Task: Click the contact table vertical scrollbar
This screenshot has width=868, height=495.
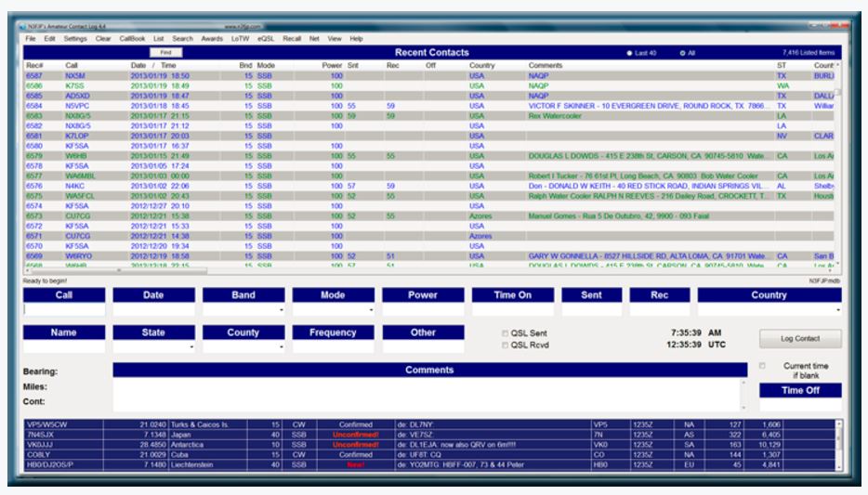Action: [x=837, y=166]
